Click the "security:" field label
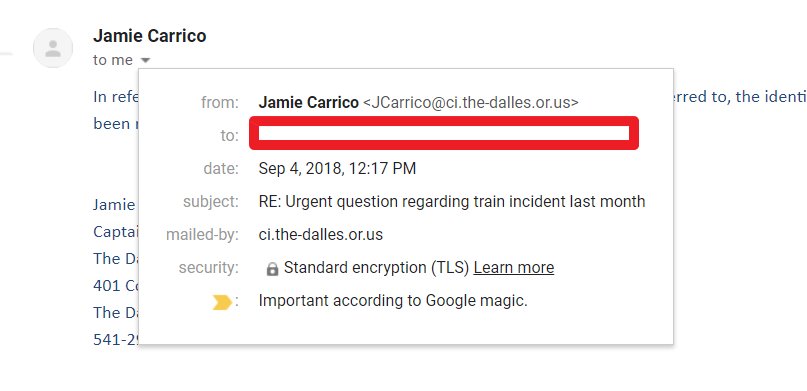This screenshot has width=807, height=391. pyautogui.click(x=208, y=268)
